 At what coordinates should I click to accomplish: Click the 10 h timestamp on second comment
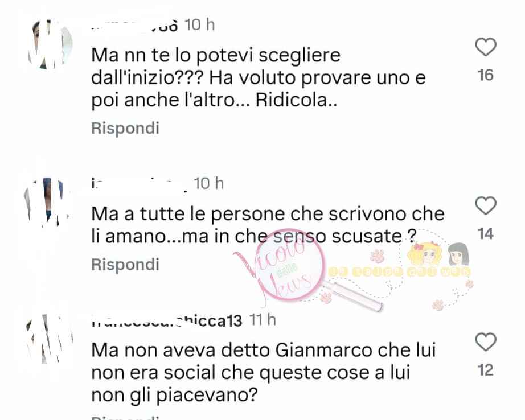pyautogui.click(x=208, y=184)
